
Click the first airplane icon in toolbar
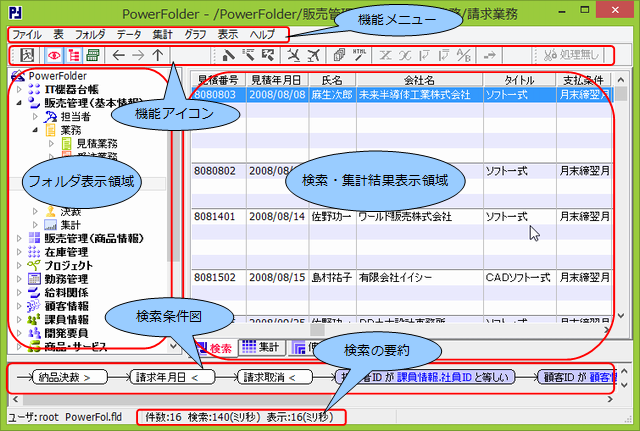[x=293, y=55]
